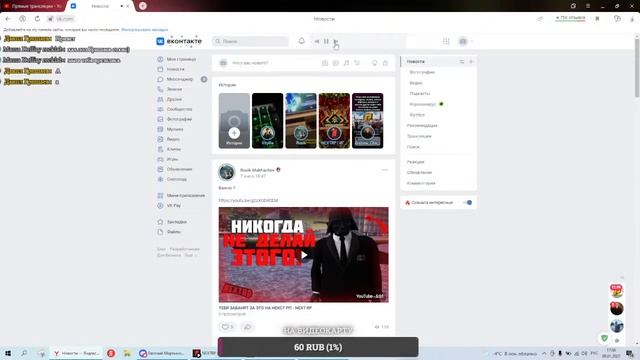
Task: Like the post with heart icon
Action: point(227,327)
